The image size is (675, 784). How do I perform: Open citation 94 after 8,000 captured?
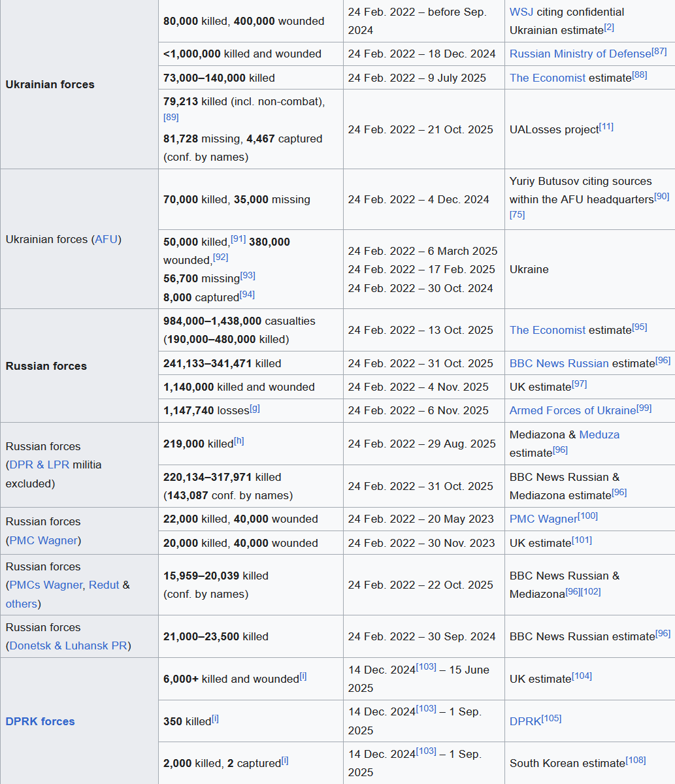247,295
